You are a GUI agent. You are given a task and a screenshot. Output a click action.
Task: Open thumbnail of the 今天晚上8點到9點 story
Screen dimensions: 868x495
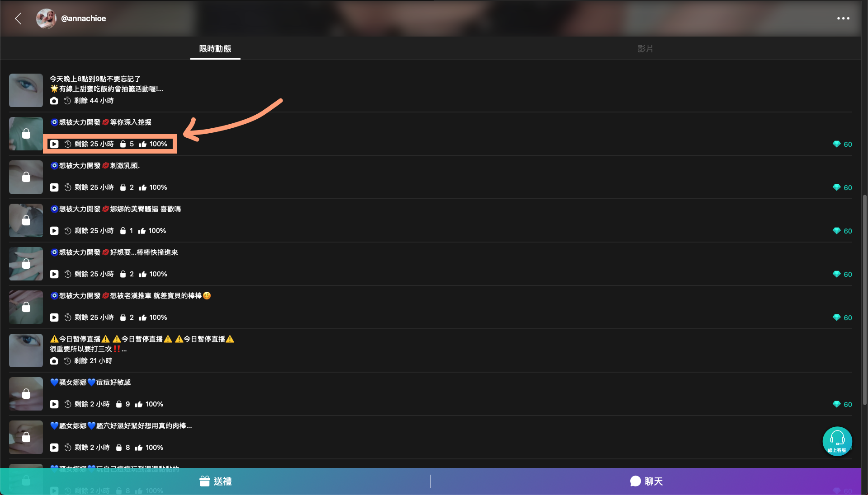coord(26,90)
